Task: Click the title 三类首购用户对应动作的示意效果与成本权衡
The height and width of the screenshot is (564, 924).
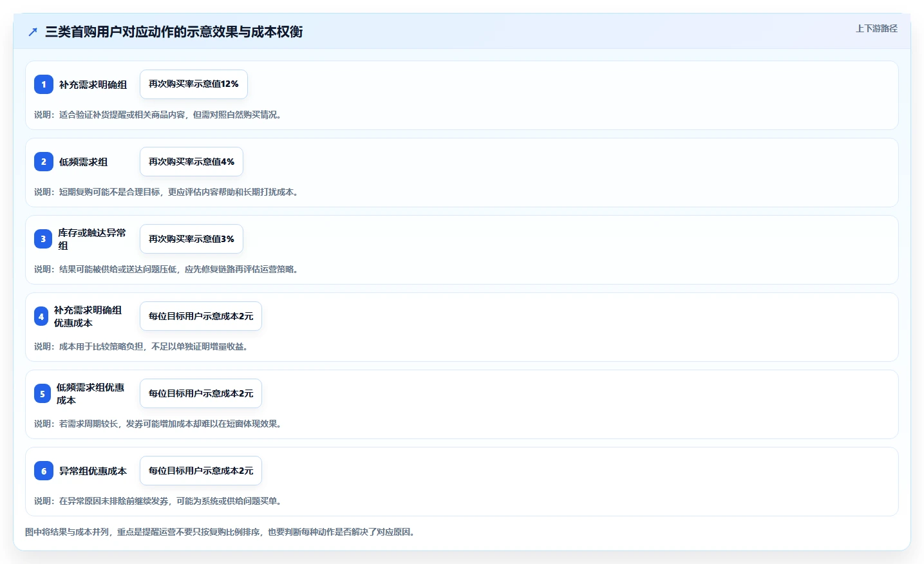Action: pos(174,32)
